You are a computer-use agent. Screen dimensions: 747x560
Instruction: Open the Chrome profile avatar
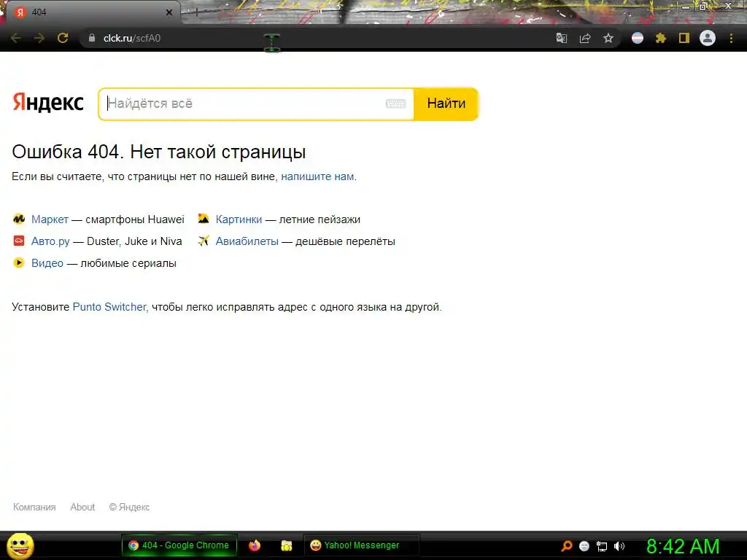pos(708,38)
